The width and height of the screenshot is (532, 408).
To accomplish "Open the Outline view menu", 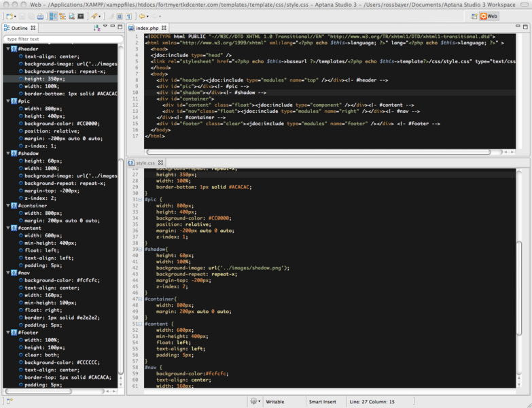I will coord(105,26).
